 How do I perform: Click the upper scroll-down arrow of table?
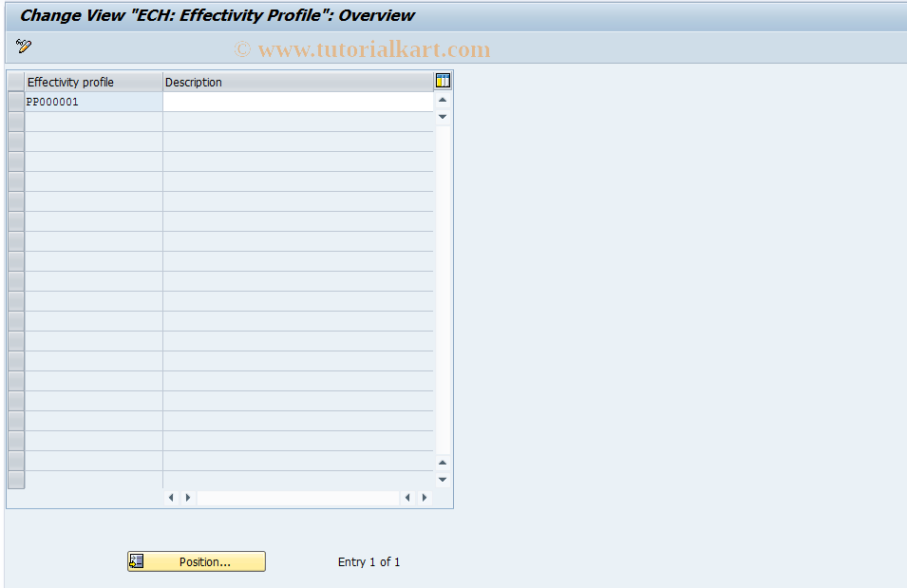pyautogui.click(x=443, y=117)
